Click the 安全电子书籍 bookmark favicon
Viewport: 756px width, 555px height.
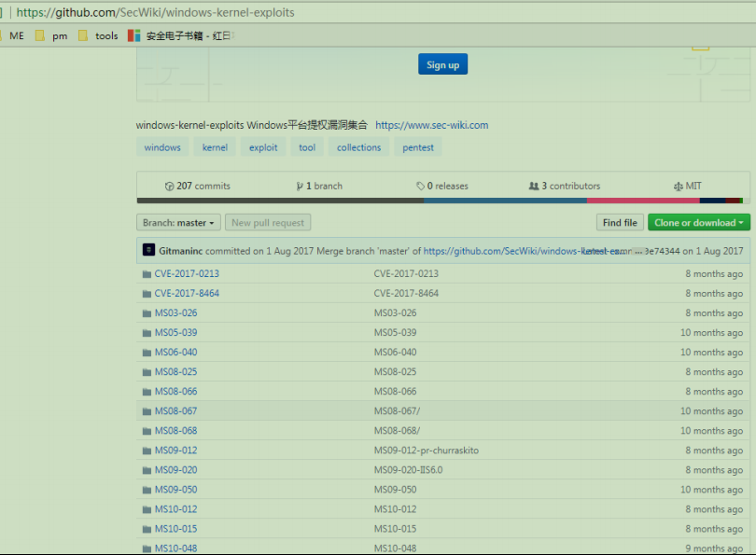[134, 35]
